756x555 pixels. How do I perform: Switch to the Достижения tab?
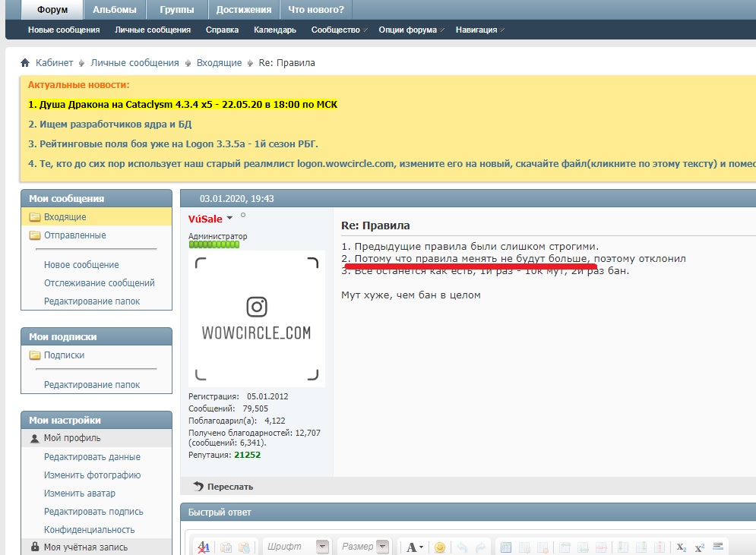[243, 10]
